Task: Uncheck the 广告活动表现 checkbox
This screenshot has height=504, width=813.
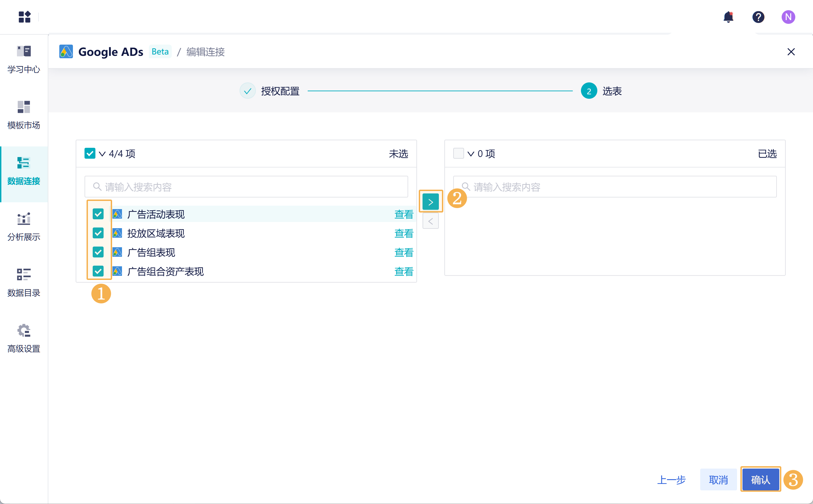Action: (98, 214)
